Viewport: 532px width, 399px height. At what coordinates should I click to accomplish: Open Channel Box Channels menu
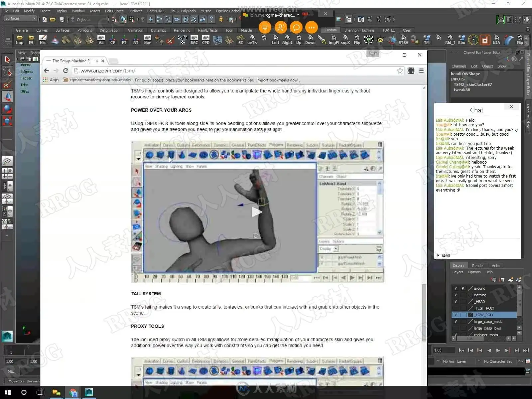(459, 66)
